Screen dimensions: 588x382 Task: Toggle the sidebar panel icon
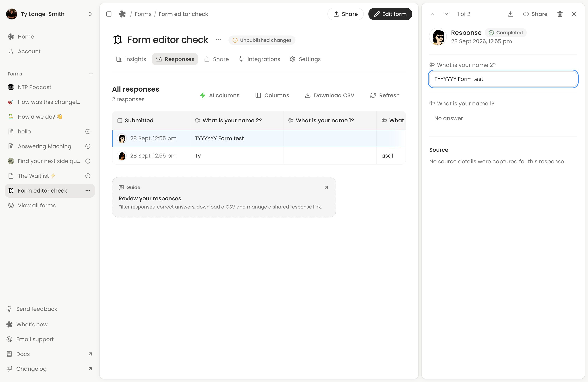[x=109, y=14]
